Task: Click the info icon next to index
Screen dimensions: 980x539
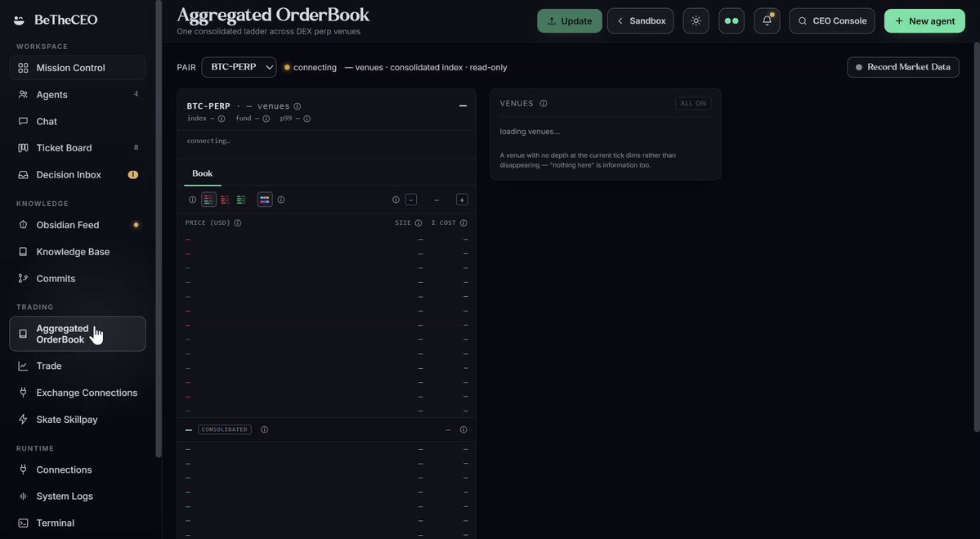Action: click(x=222, y=119)
